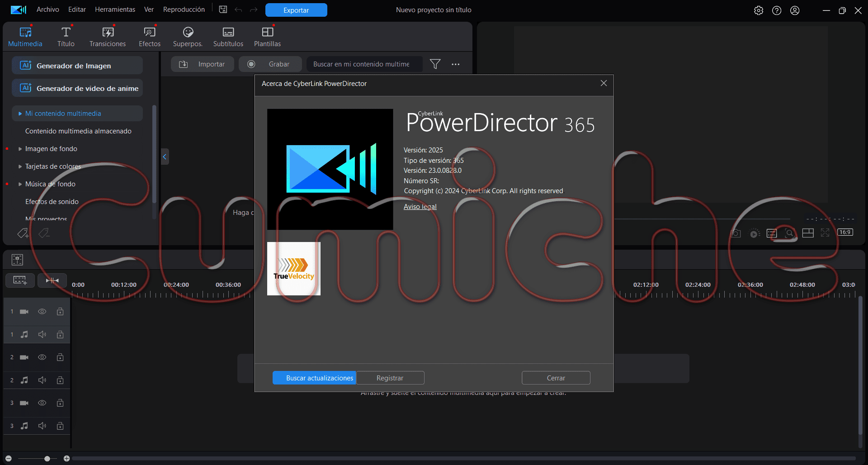Open the Reproducción menu

tap(184, 9)
